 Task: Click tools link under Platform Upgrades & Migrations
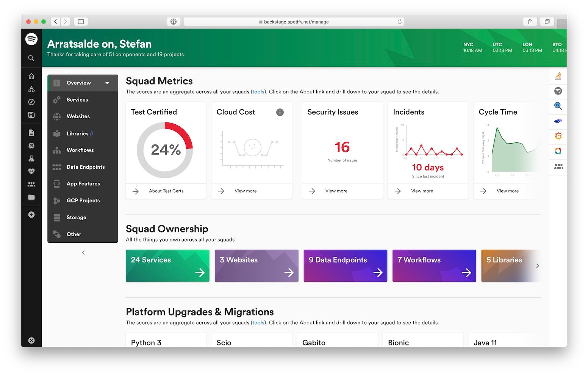pyautogui.click(x=258, y=323)
